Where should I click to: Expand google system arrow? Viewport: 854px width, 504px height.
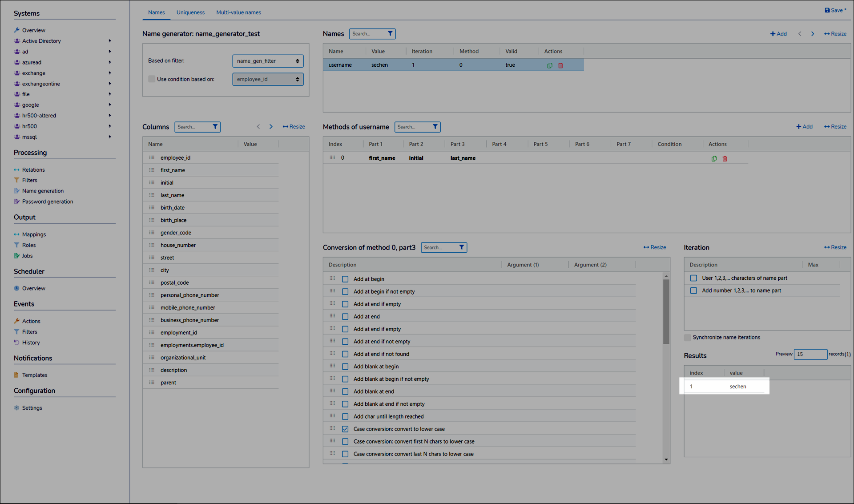[x=110, y=105]
